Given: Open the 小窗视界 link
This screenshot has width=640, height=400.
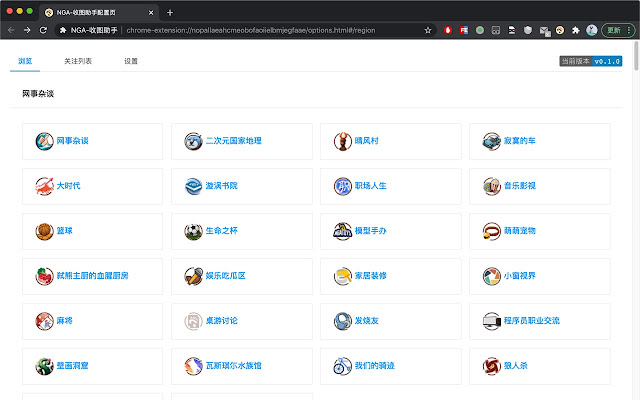Looking at the screenshot, I should tap(519, 276).
